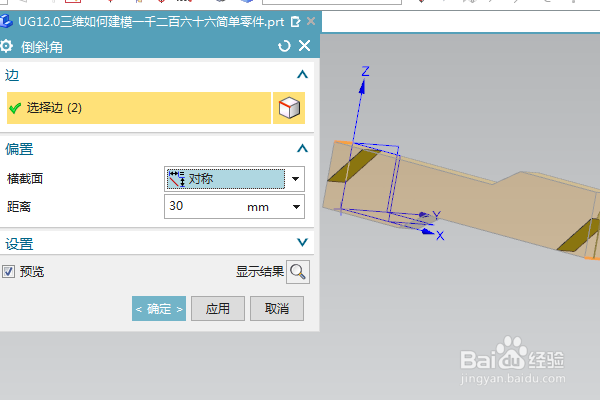Reset the chamfer dialog with the reset arrow

284,46
